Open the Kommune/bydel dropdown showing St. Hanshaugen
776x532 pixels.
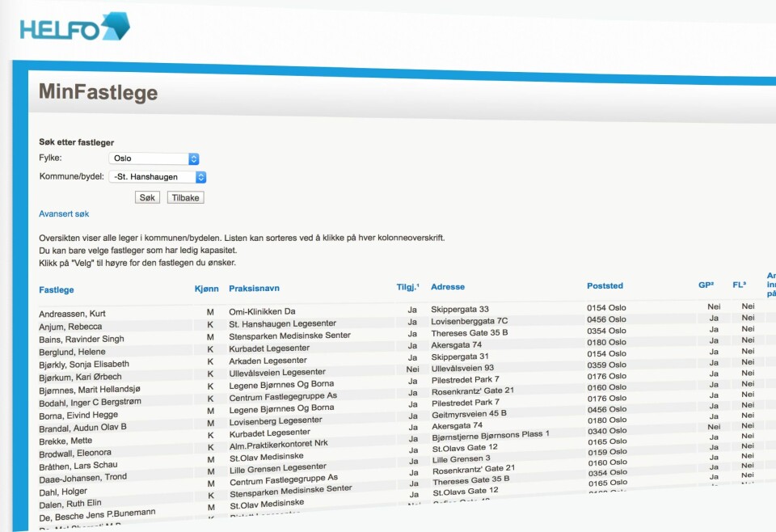click(x=158, y=177)
